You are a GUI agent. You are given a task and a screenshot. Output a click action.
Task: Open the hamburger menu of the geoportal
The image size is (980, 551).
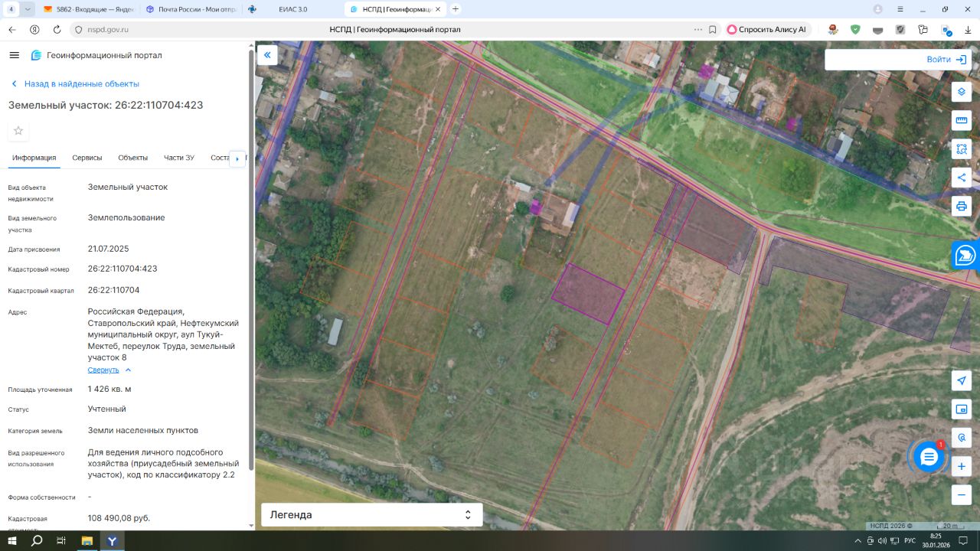click(14, 55)
